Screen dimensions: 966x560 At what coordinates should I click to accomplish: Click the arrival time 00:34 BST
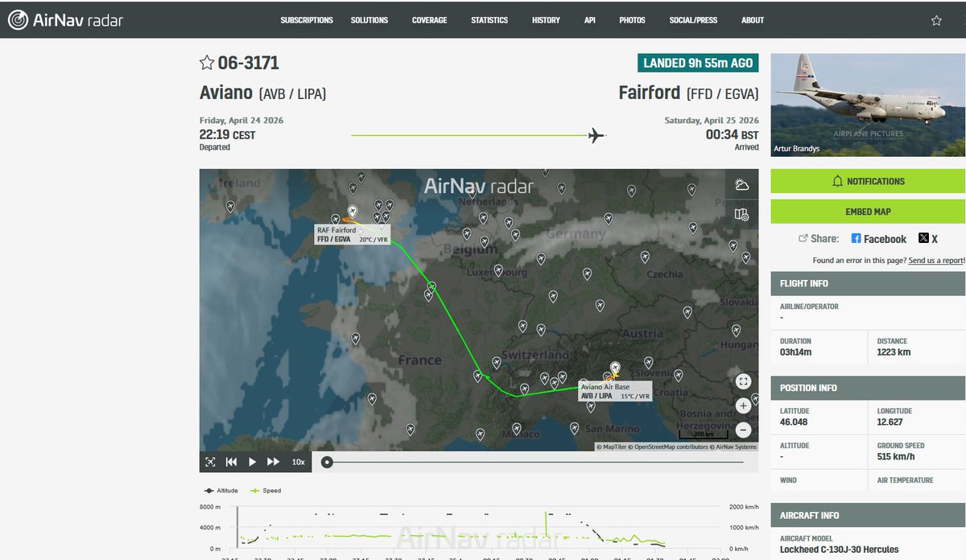(732, 135)
